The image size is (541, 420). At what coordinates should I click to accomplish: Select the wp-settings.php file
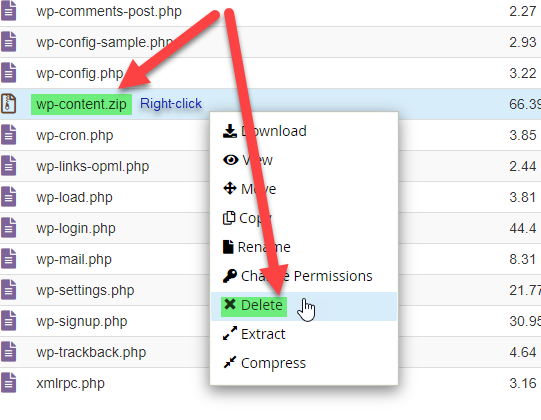85,291
